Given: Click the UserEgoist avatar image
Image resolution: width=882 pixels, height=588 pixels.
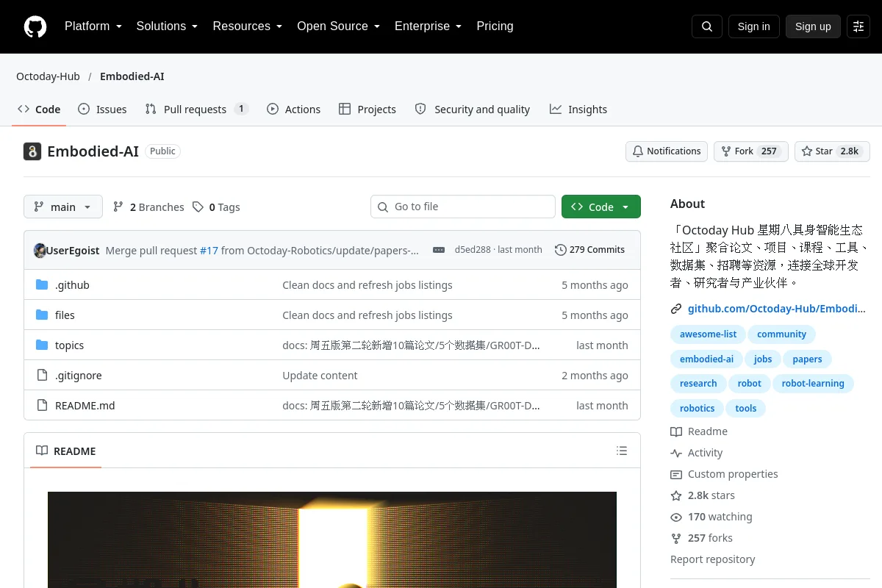Looking at the screenshot, I should tap(40, 250).
